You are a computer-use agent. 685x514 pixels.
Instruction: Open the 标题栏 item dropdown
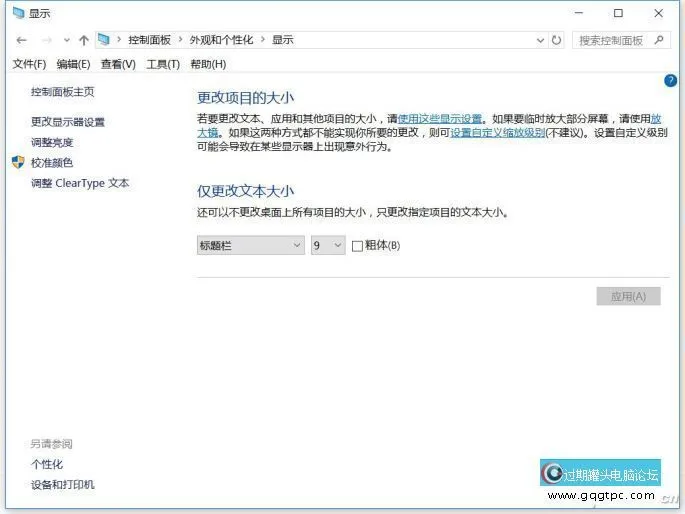(x=250, y=245)
